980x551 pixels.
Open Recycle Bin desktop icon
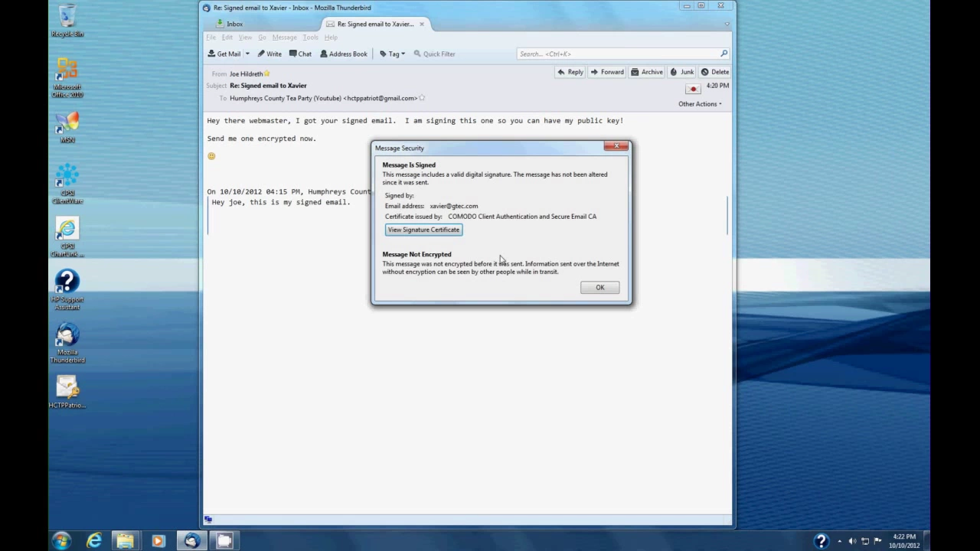(x=67, y=21)
